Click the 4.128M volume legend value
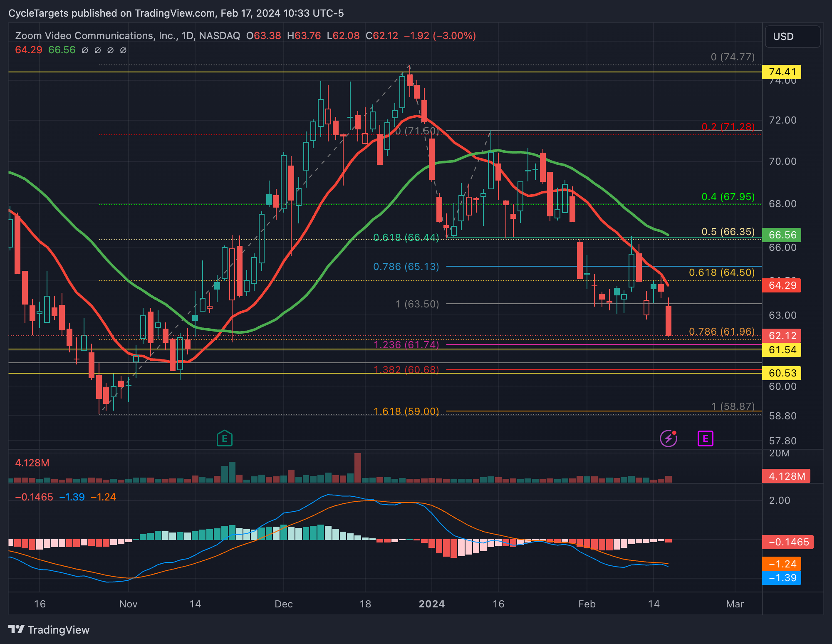Image resolution: width=832 pixels, height=644 pixels. [32, 463]
